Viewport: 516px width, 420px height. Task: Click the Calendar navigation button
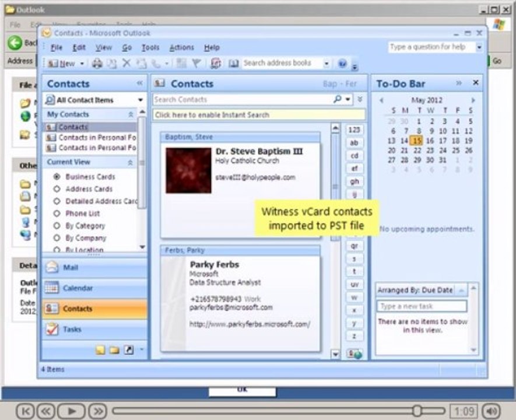[95, 288]
